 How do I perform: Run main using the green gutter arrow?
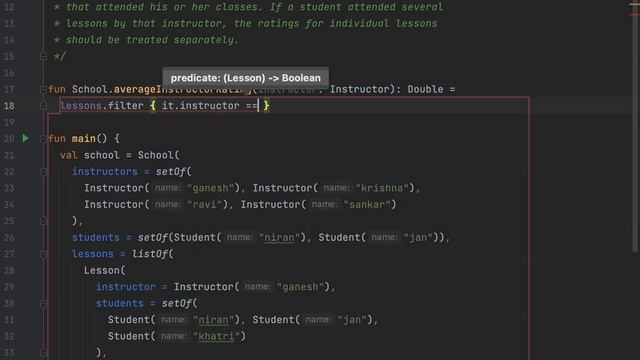coord(25,138)
